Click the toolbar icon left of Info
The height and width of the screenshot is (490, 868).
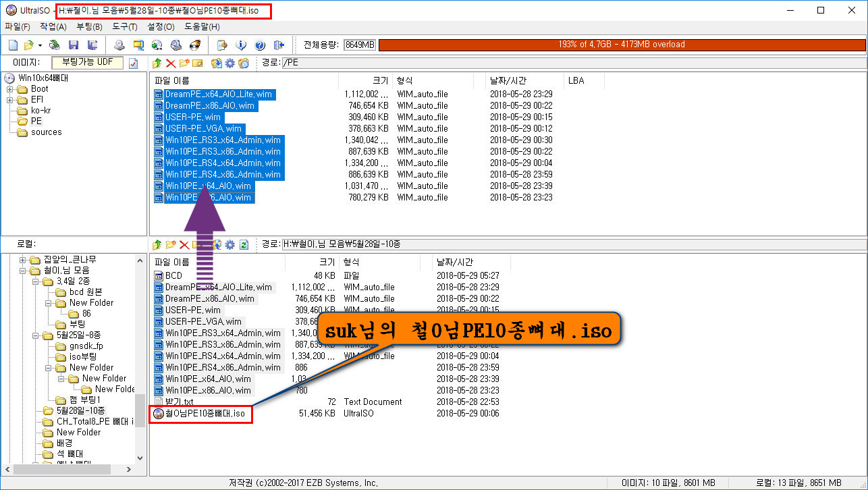(222, 45)
